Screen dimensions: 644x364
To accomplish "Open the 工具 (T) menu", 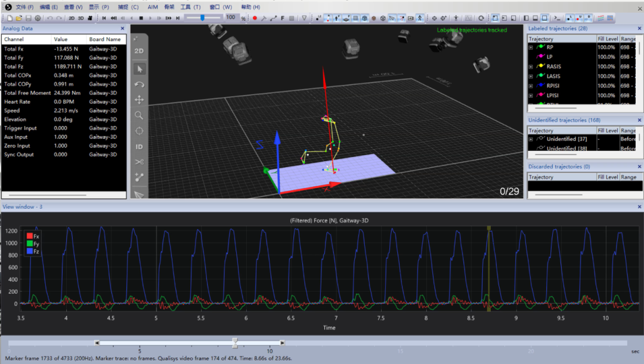I will point(191,7).
